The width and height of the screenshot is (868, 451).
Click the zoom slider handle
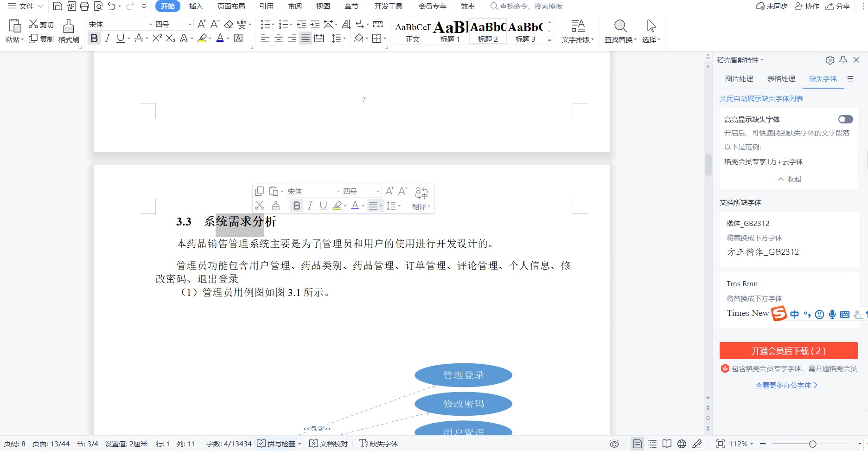tap(812, 444)
